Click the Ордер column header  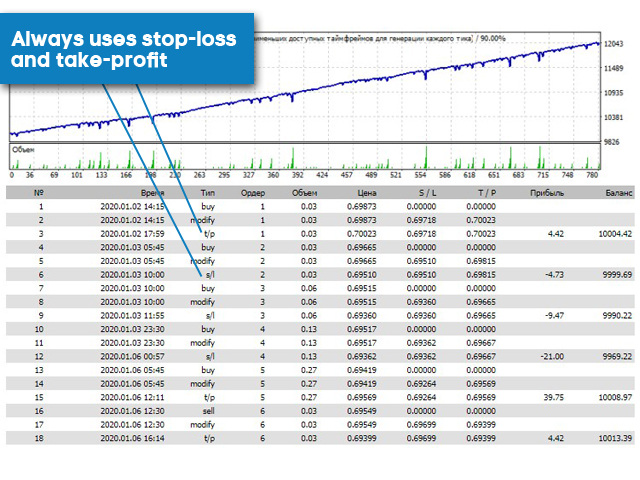point(253,193)
